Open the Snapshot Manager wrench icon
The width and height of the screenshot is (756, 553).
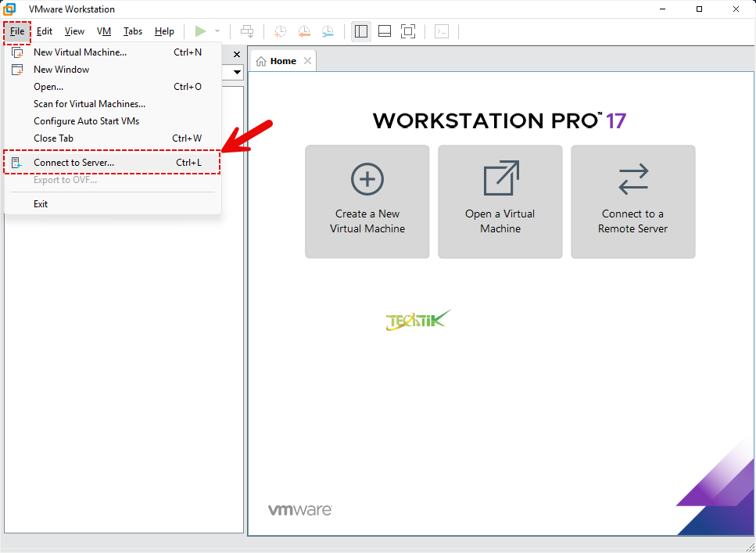(328, 31)
